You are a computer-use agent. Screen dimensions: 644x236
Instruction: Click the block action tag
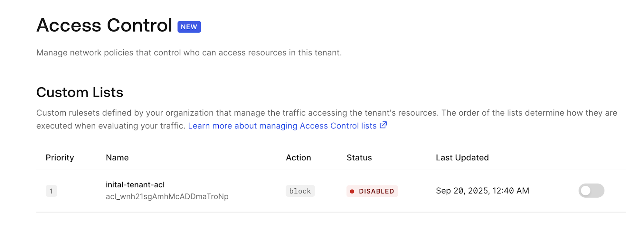click(300, 191)
